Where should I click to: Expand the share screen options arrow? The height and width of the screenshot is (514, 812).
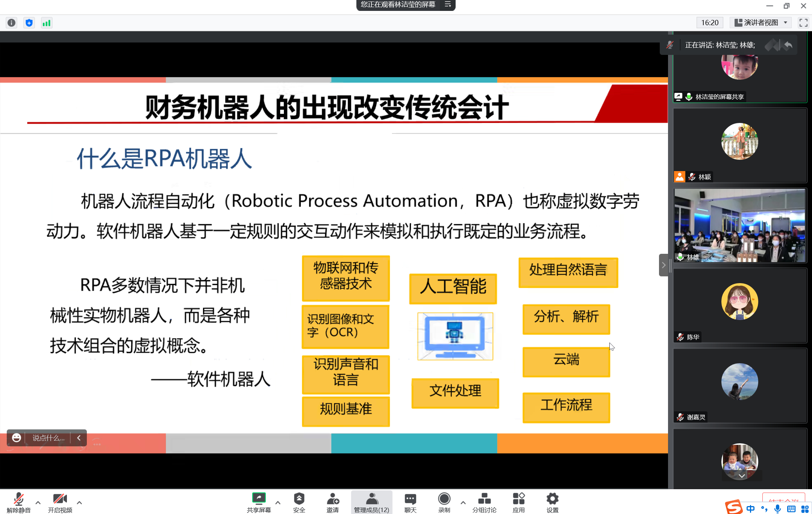278,502
